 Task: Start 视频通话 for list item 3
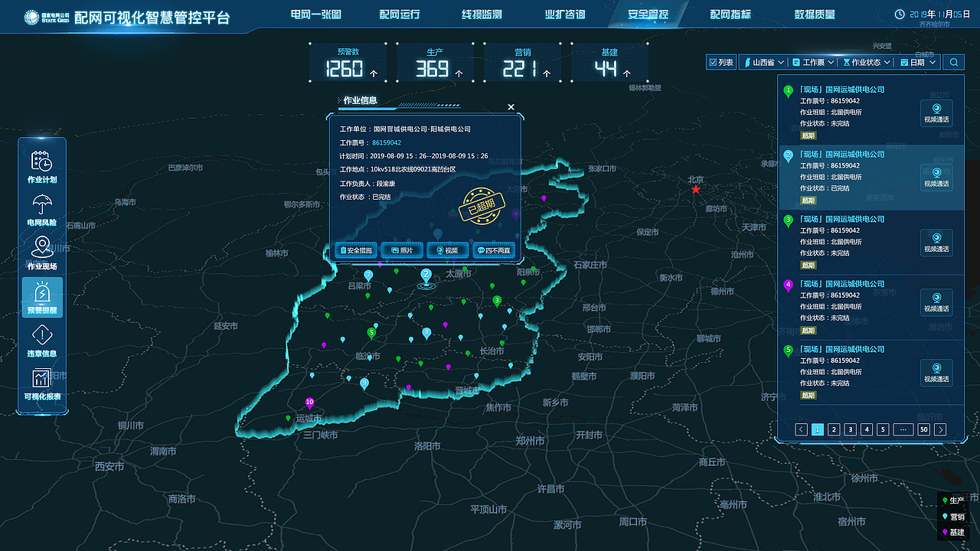pyautogui.click(x=936, y=243)
